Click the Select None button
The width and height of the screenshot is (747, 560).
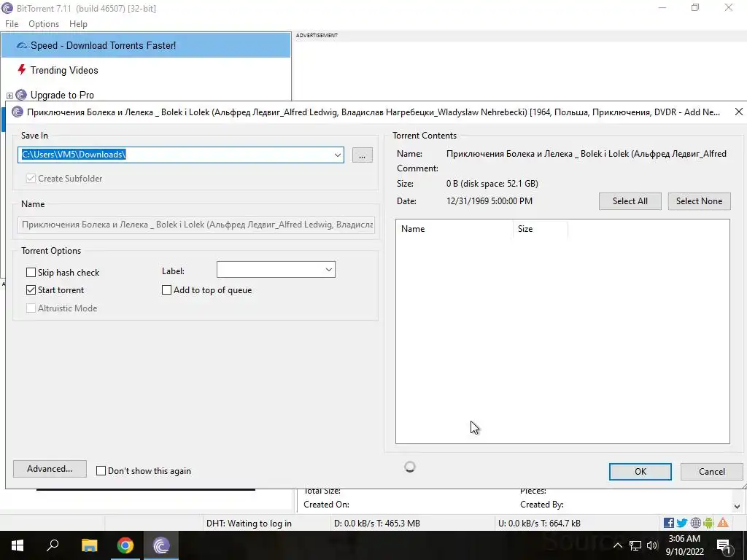[699, 201]
